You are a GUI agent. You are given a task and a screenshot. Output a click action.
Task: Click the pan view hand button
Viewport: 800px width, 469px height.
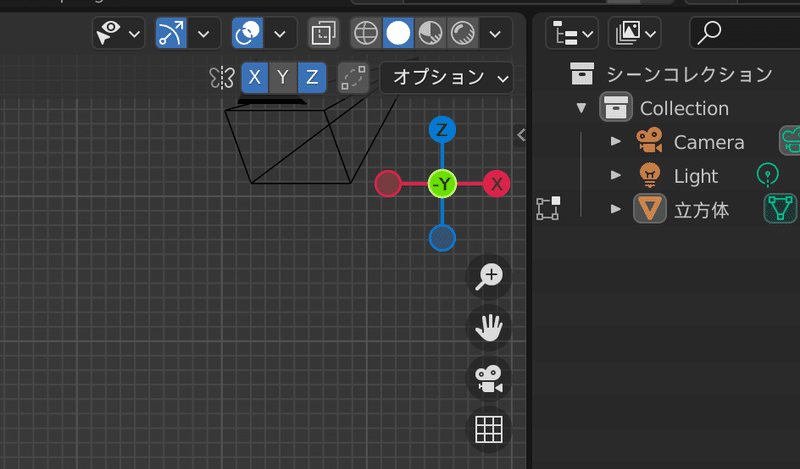coord(489,328)
